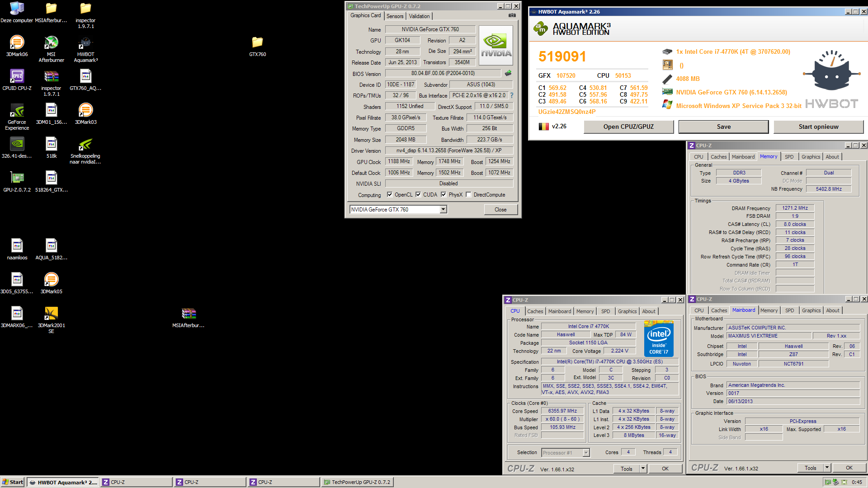Switch to Validation tab in GPU-Z
Viewport: 868px width, 488px height.
[419, 16]
